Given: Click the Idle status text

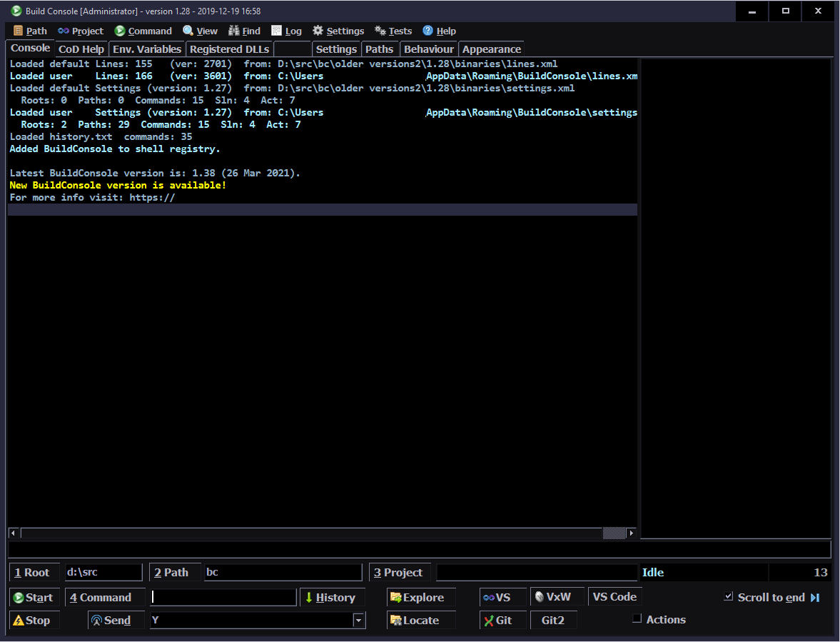Looking at the screenshot, I should (x=652, y=572).
